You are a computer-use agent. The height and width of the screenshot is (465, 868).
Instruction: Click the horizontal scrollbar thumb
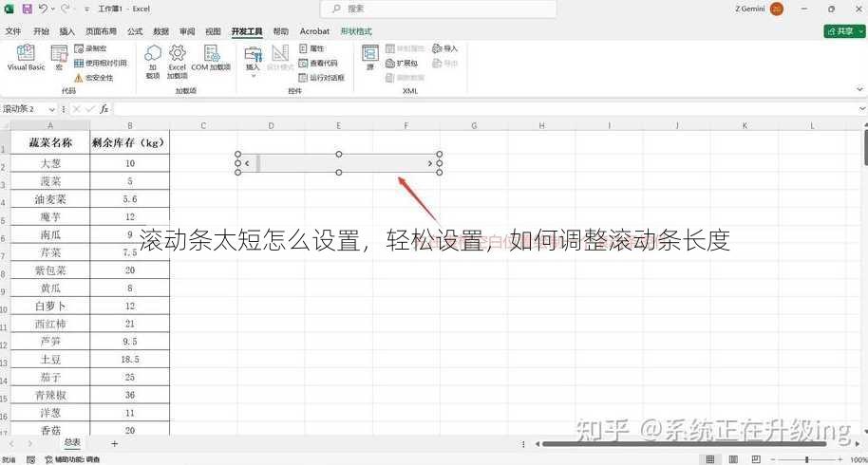click(684, 443)
